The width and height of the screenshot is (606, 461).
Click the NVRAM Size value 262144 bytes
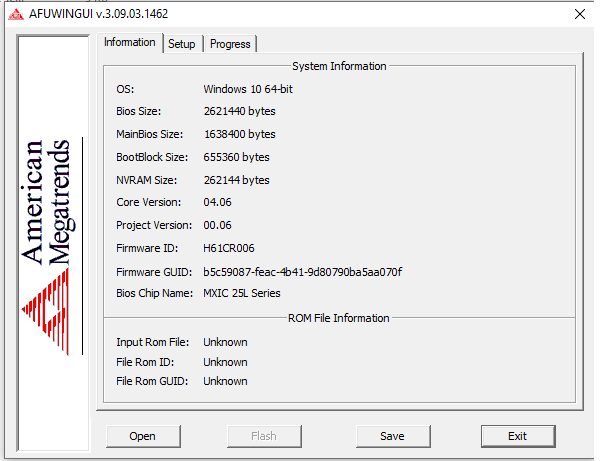(x=237, y=180)
